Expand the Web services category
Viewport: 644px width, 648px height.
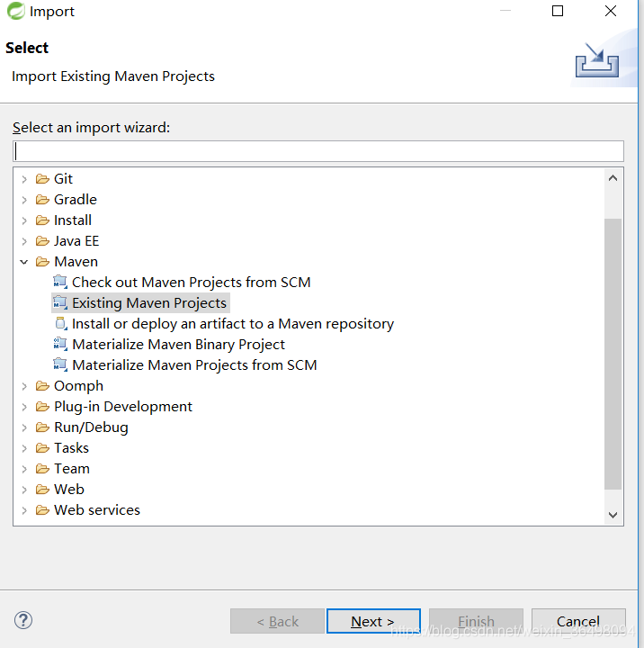[24, 510]
